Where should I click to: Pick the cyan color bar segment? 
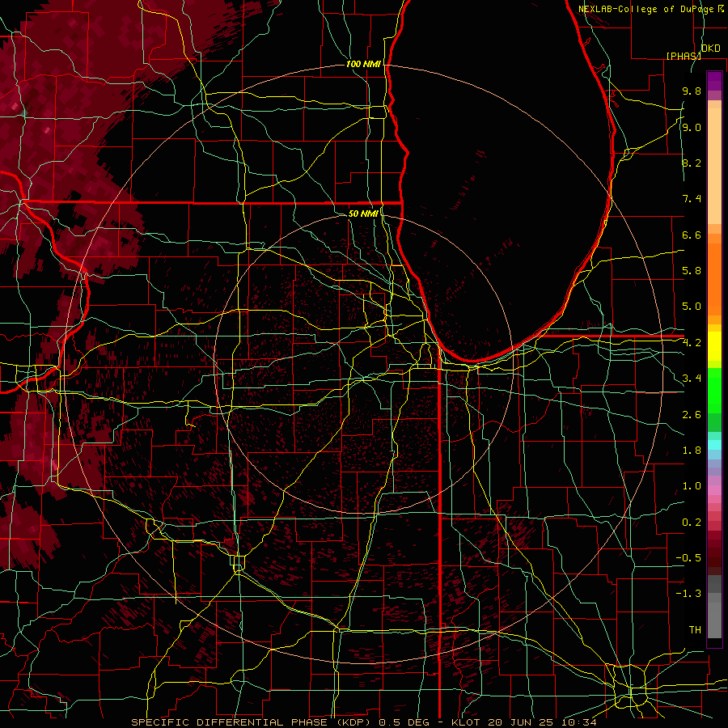point(714,445)
